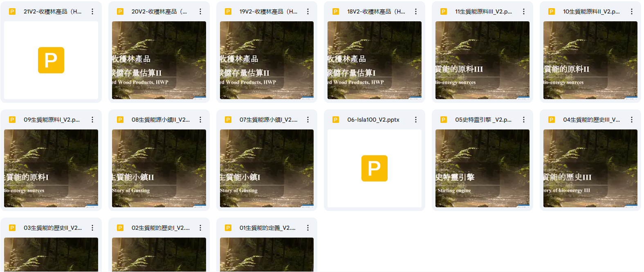Image resolution: width=644 pixels, height=272 pixels.
Task: Open the three-dot menu for 07生質能源小鎮I_V2
Action: pyautogui.click(x=308, y=120)
